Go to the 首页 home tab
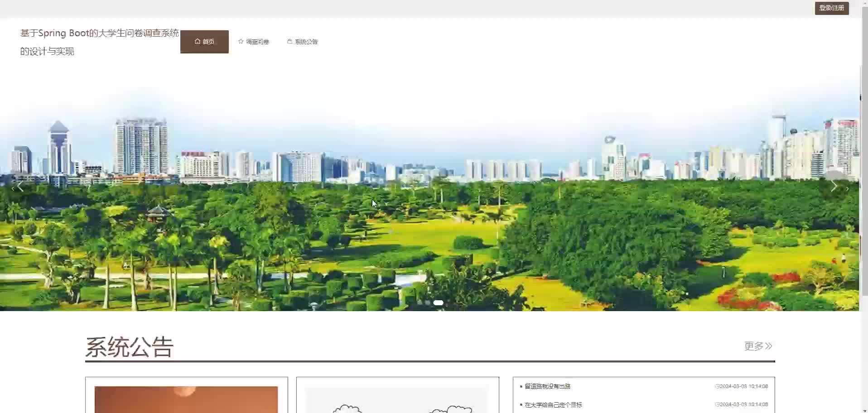Viewport: 868px width, 413px height. (x=204, y=42)
